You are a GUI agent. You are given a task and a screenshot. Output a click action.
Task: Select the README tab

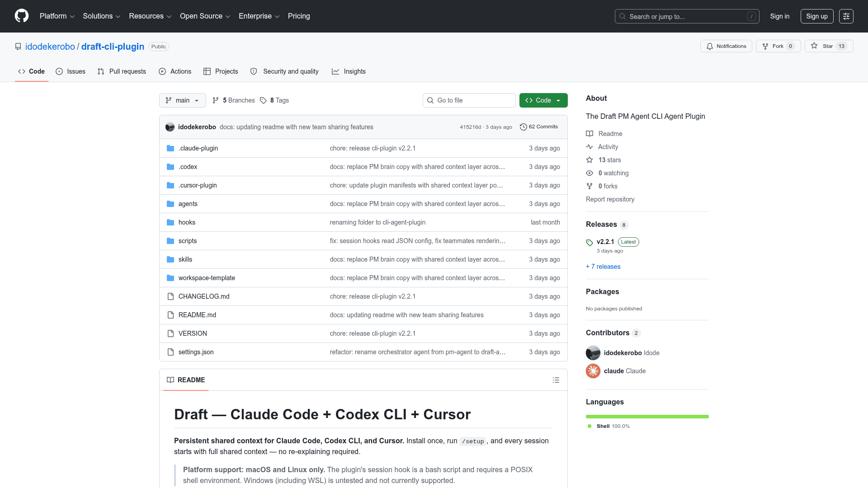186,380
